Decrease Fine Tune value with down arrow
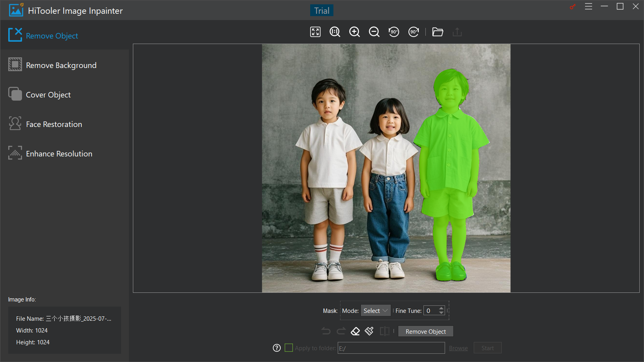 pyautogui.click(x=441, y=313)
